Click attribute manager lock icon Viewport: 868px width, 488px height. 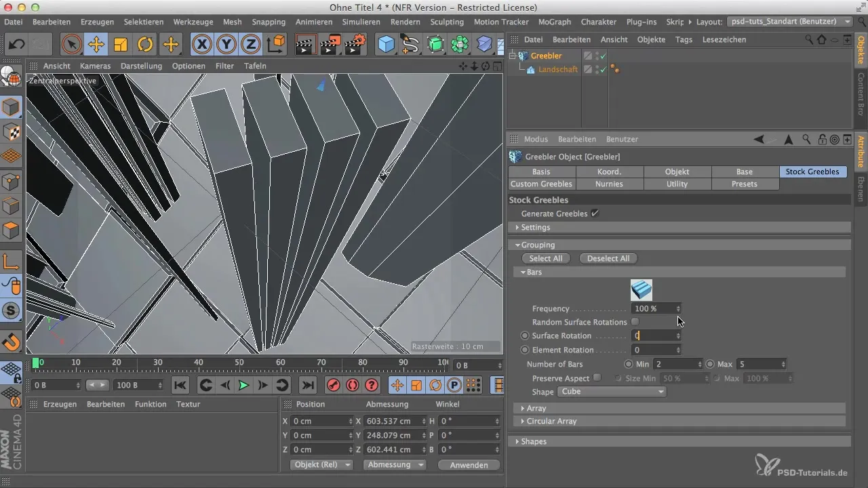[822, 139]
